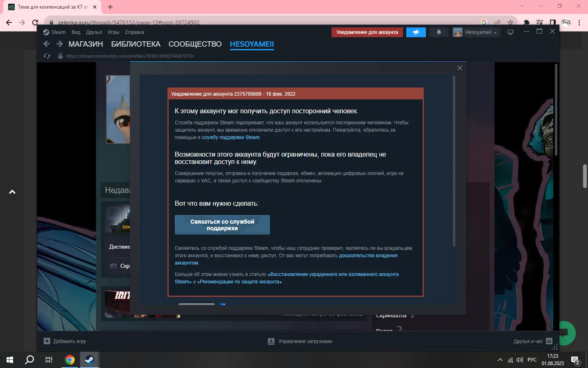Open the Вид menu
The height and width of the screenshot is (368, 588).
click(x=76, y=32)
